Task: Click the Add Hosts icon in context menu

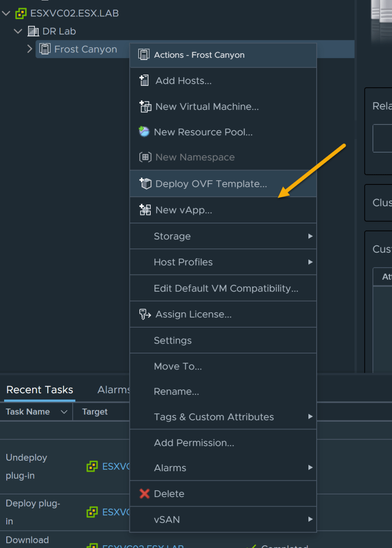Action: click(144, 81)
